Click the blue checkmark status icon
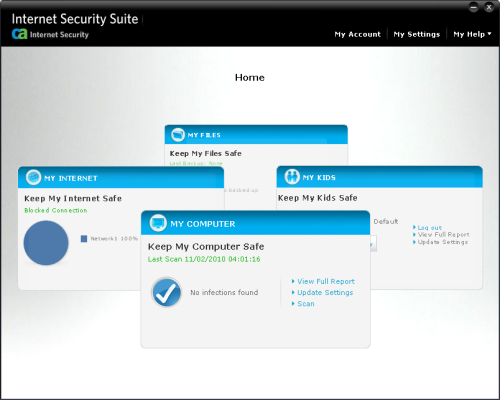This screenshot has height=400, width=500. [166, 292]
